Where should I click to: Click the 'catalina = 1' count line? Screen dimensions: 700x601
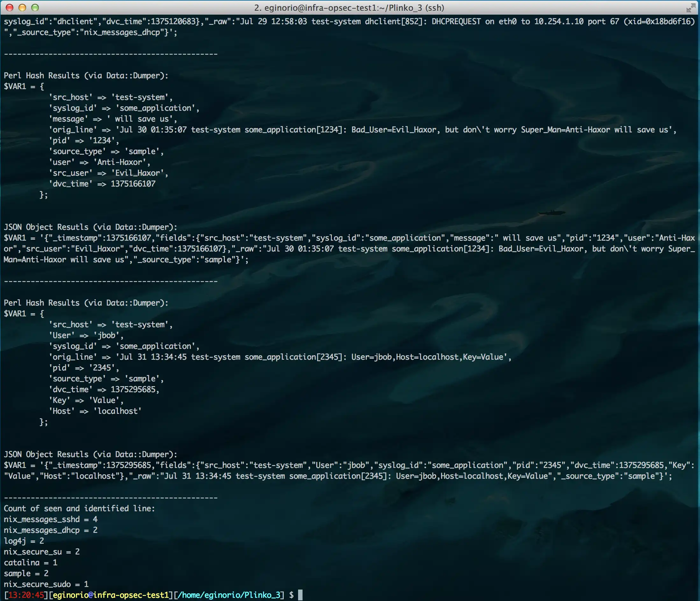30,562
